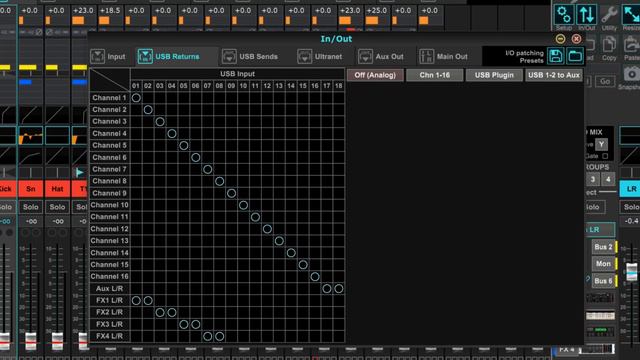The height and width of the screenshot is (360, 640).
Task: Open the USB Sends tab
Action: (250, 56)
